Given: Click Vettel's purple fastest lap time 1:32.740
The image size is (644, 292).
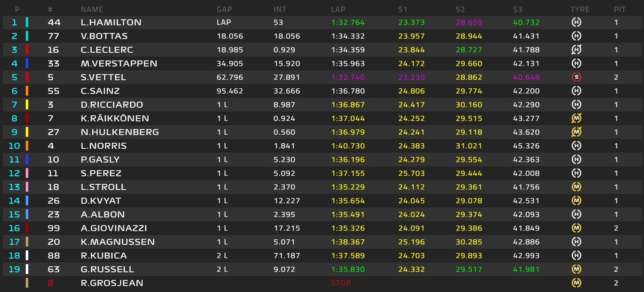Looking at the screenshot, I should point(348,77).
